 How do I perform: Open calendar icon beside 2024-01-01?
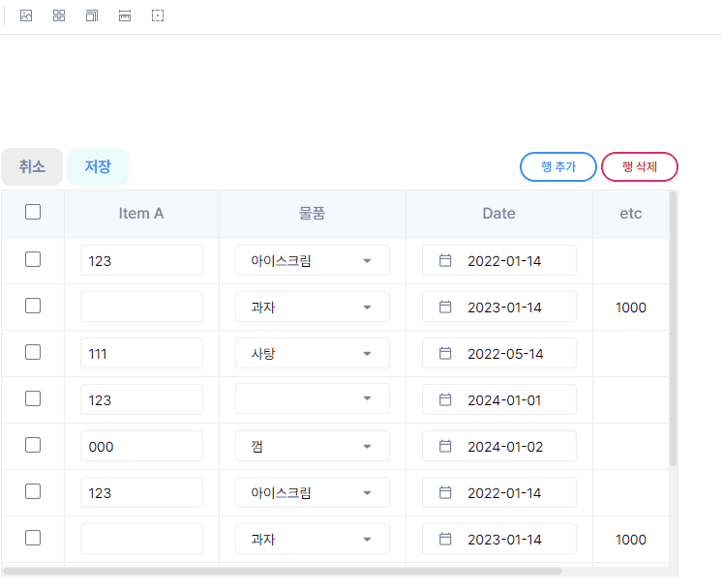[445, 399]
